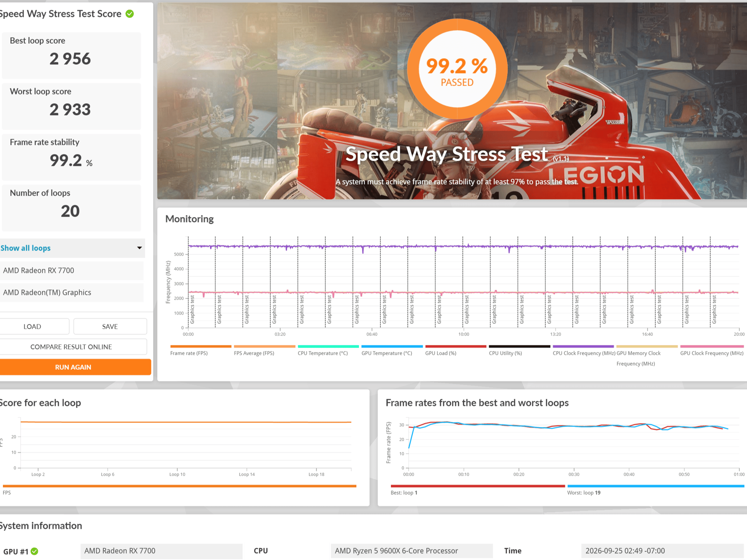Toggle the FPS Average (FPS) legend series
This screenshot has height=560, width=747.
tap(264, 351)
